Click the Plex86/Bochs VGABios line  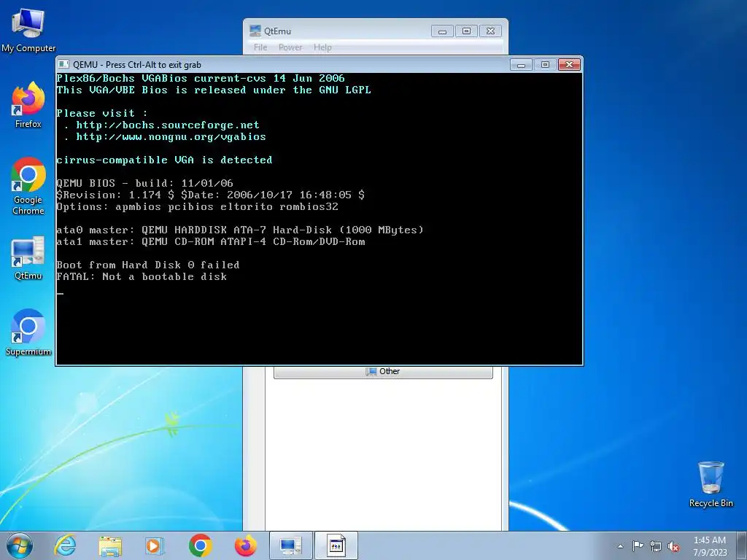click(201, 78)
